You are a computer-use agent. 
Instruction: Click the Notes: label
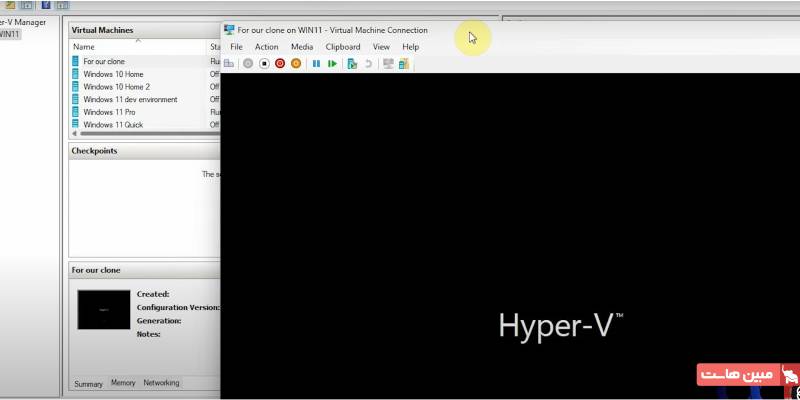[148, 334]
